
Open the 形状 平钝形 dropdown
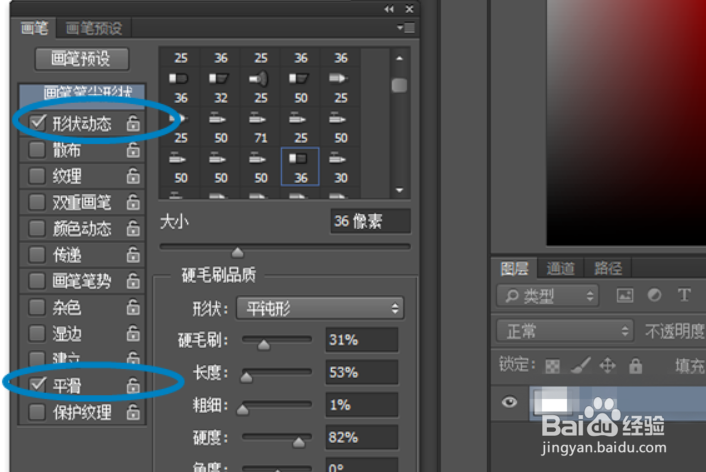coord(320,308)
